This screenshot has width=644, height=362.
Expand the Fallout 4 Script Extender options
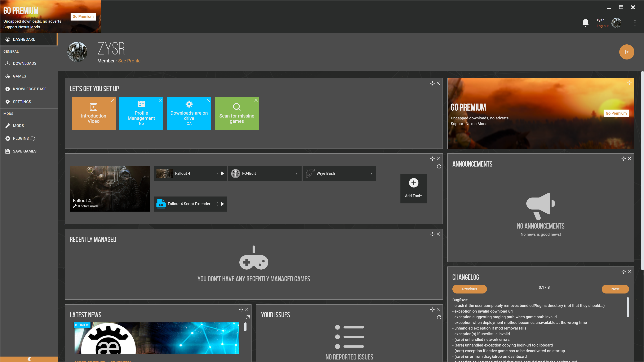pos(217,204)
